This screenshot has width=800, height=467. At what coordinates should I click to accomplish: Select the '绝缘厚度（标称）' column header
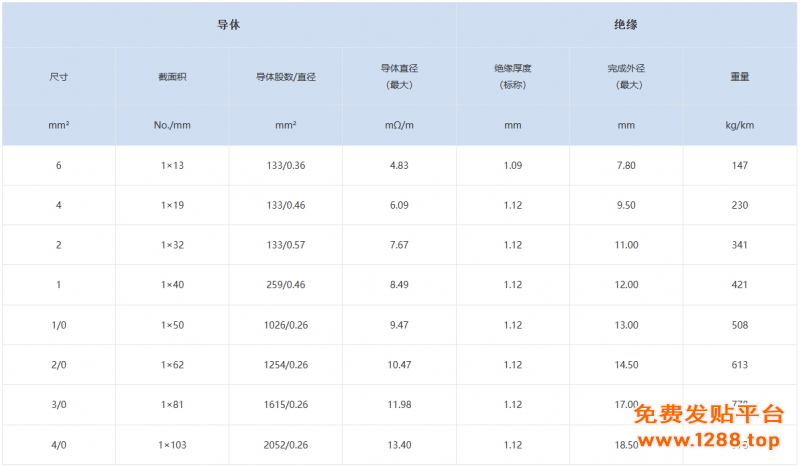pyautogui.click(x=513, y=77)
